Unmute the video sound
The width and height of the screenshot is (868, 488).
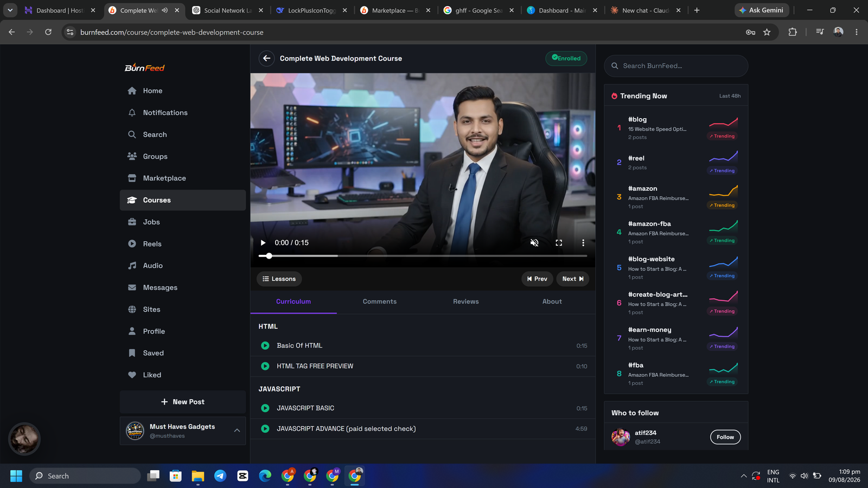(x=534, y=243)
